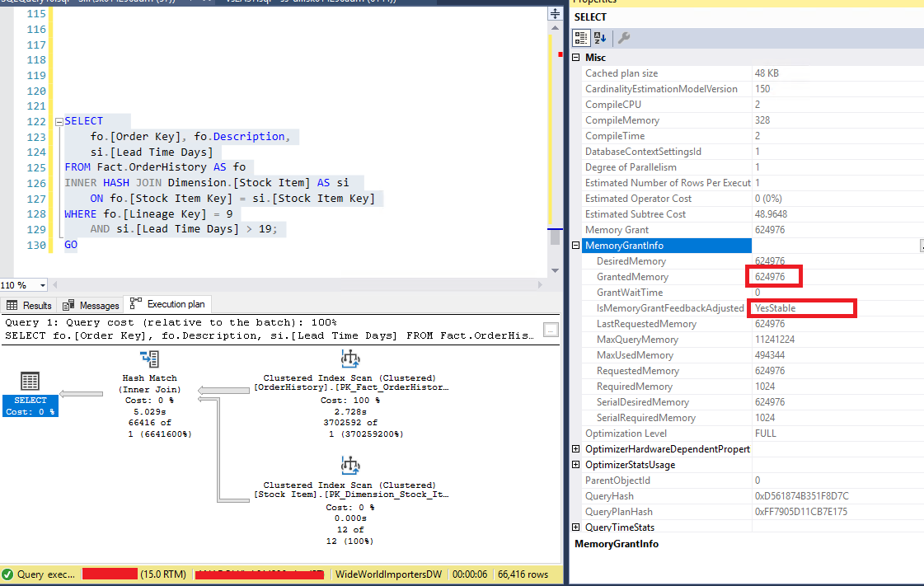924x586 pixels.
Task: Expand OptimizerHardwareDependentProperties node
Action: 575,449
